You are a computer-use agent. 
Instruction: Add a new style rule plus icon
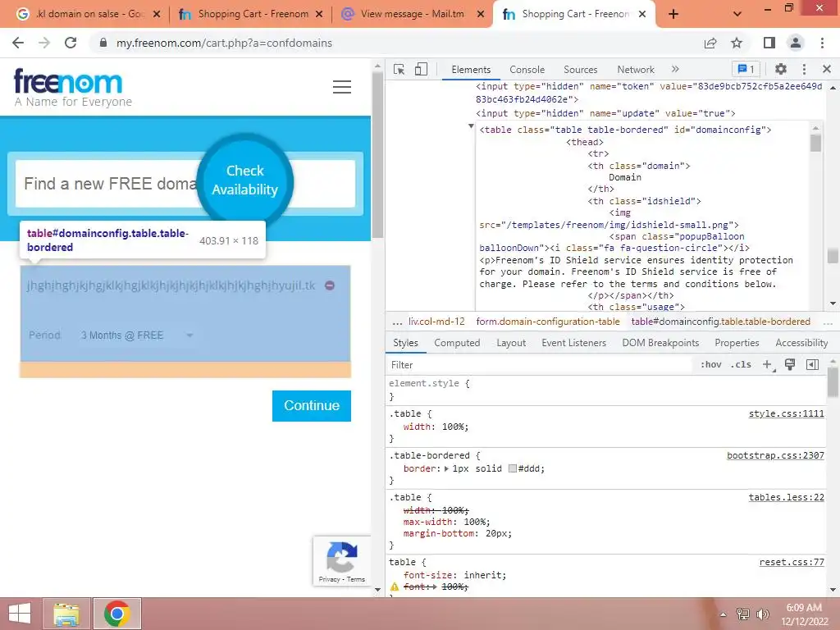coord(768,365)
